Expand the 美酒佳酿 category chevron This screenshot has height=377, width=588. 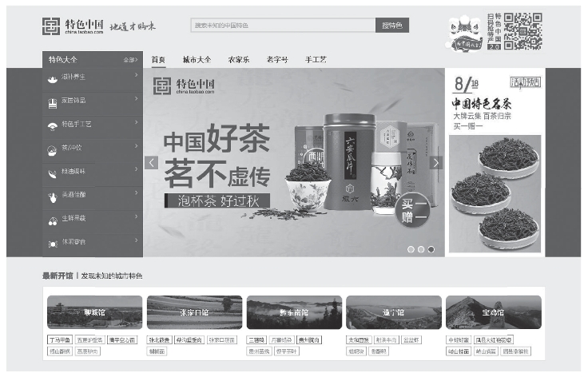[x=136, y=193]
